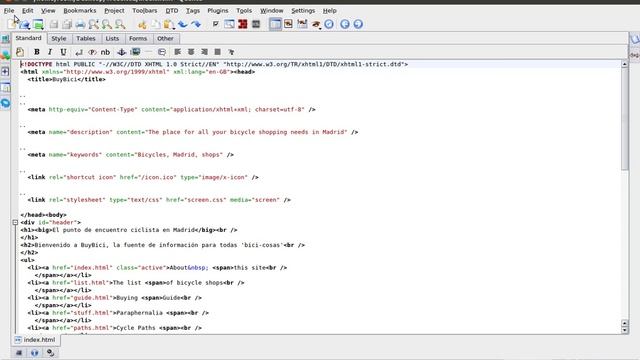The width and height of the screenshot is (640, 360).
Task: Open the Help menu
Action: (x=329, y=11)
